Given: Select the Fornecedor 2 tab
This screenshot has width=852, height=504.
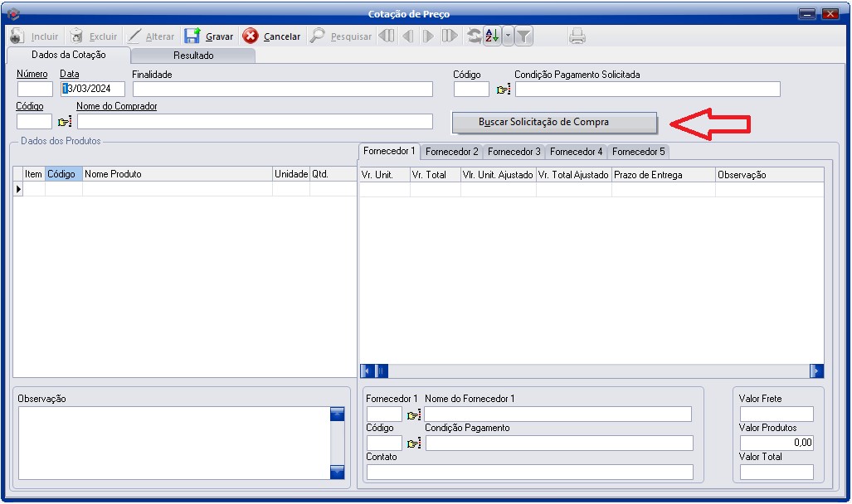Looking at the screenshot, I should coord(451,152).
